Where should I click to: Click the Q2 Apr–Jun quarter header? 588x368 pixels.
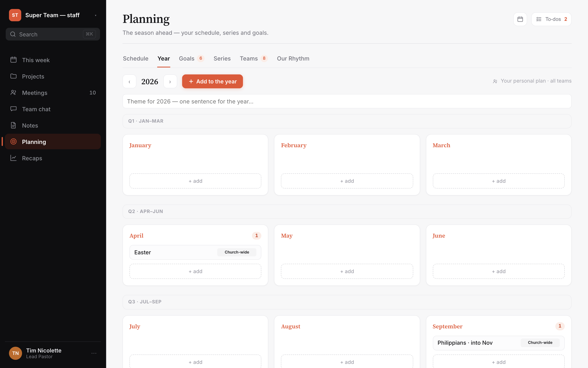(x=347, y=212)
